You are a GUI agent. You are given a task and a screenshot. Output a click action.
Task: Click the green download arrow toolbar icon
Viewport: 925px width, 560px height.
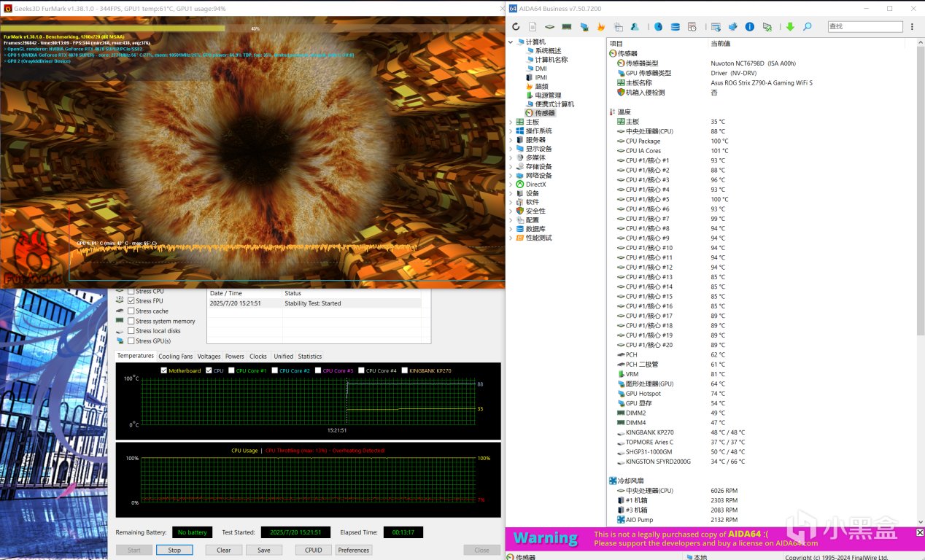[x=790, y=27]
